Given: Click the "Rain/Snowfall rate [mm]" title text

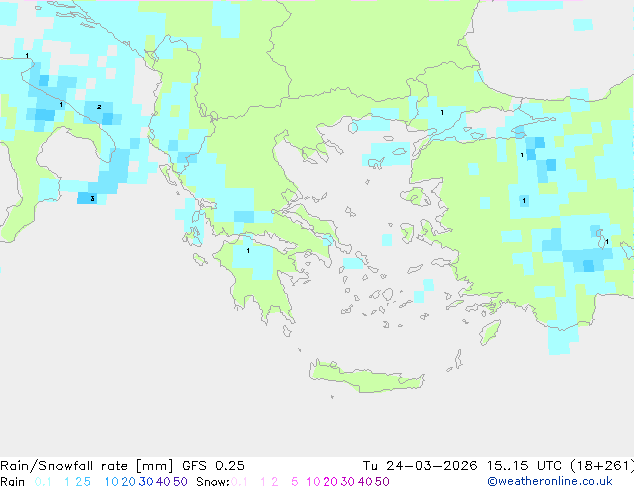Looking at the screenshot, I should [x=87, y=466].
